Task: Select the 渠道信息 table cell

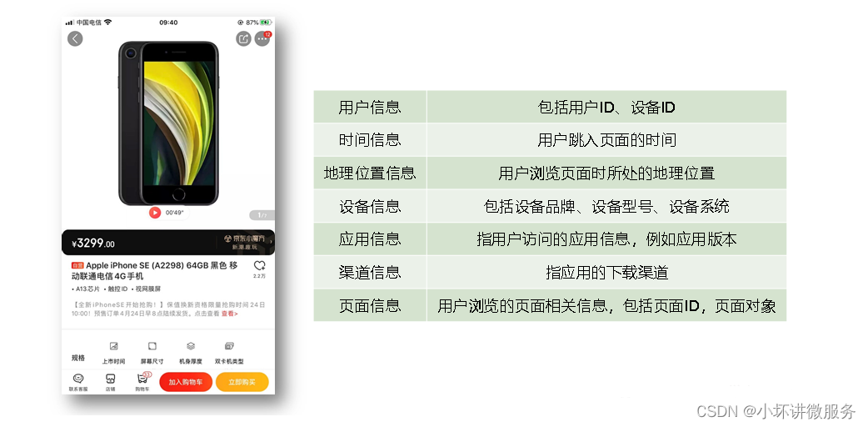Action: [370, 272]
